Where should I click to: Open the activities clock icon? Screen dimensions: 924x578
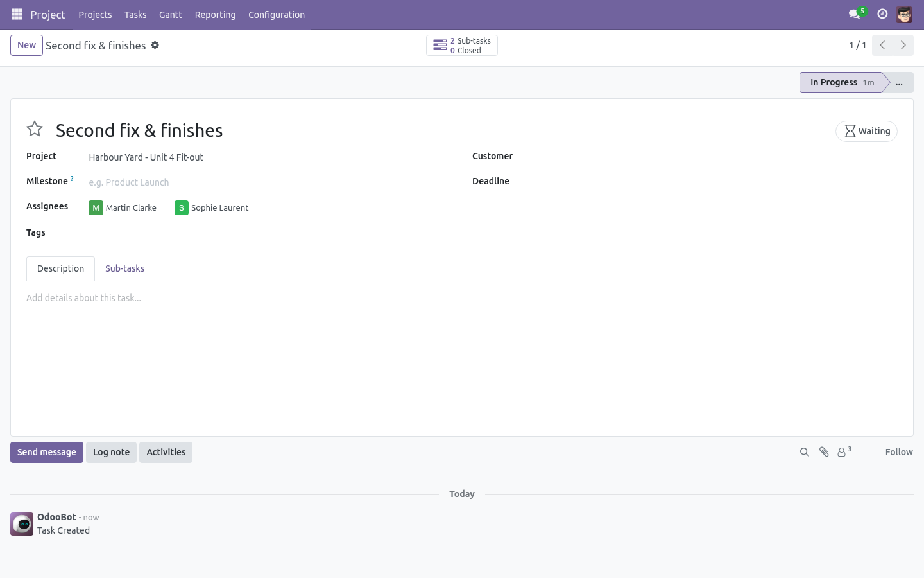(882, 14)
